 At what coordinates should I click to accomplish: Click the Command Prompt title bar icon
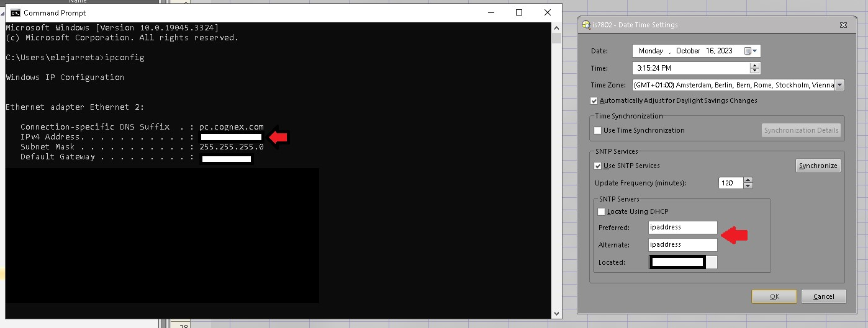click(x=15, y=12)
